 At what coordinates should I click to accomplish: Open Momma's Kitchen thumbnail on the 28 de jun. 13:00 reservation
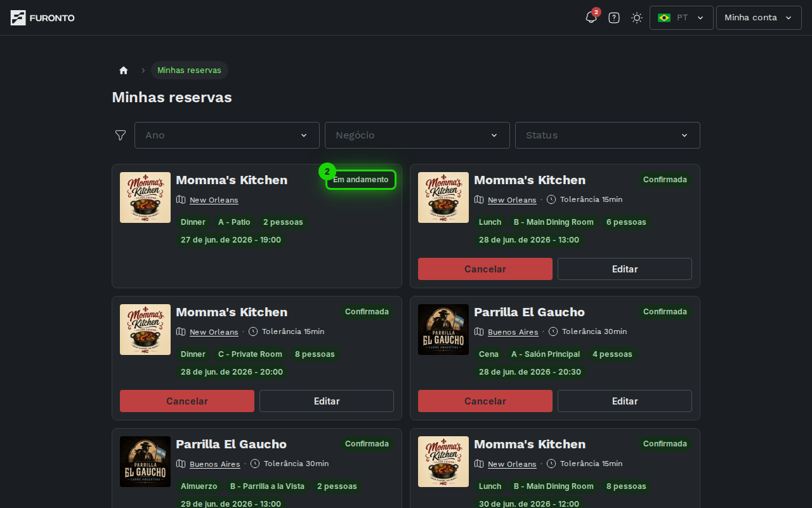(x=443, y=197)
